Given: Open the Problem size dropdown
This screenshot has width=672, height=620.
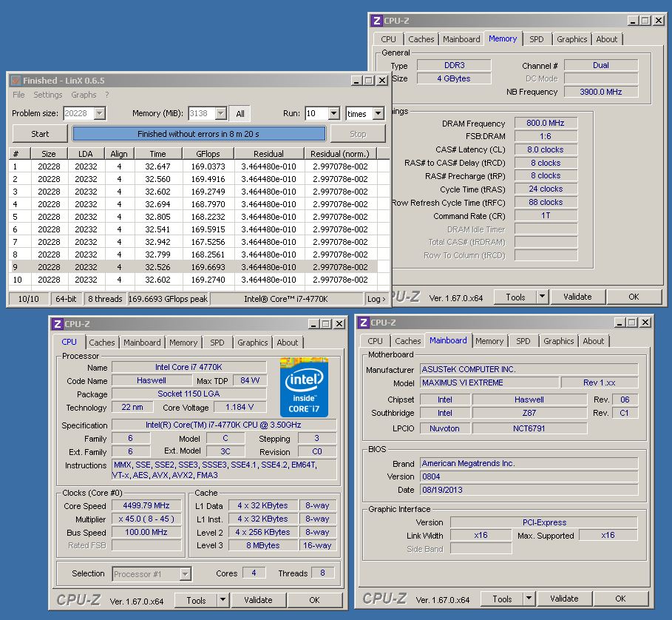Looking at the screenshot, I should (99, 114).
